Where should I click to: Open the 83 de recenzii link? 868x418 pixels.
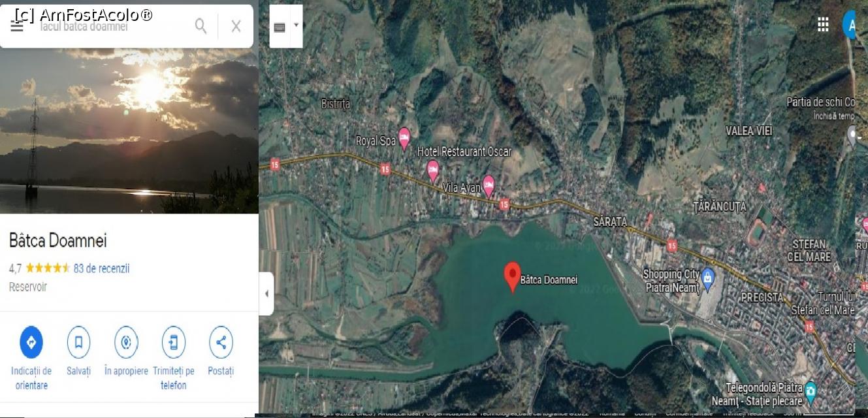coord(101,268)
